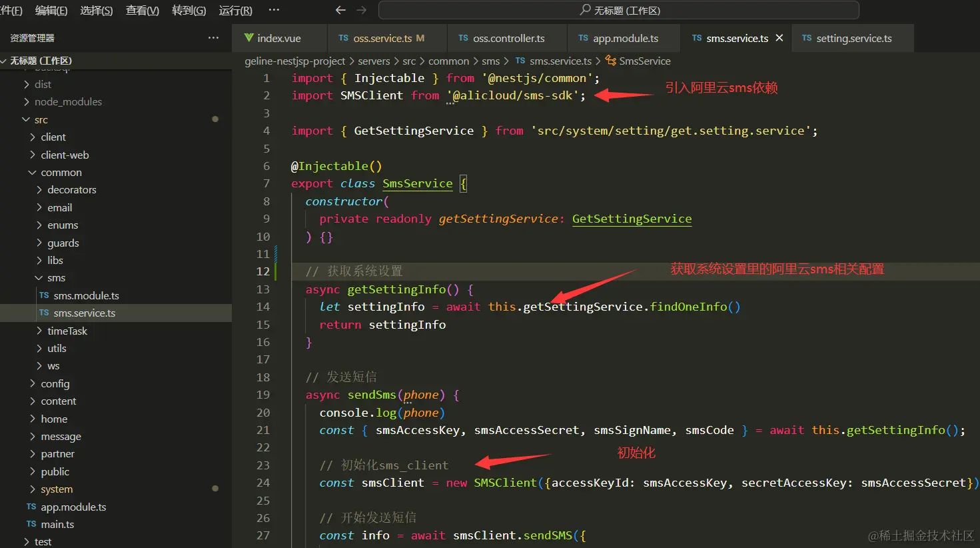Click the search icon in the command center
This screenshot has width=980, height=548.
point(585,10)
